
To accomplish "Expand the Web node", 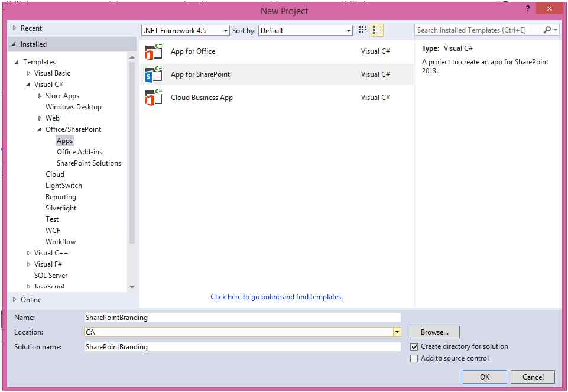I will [x=40, y=118].
